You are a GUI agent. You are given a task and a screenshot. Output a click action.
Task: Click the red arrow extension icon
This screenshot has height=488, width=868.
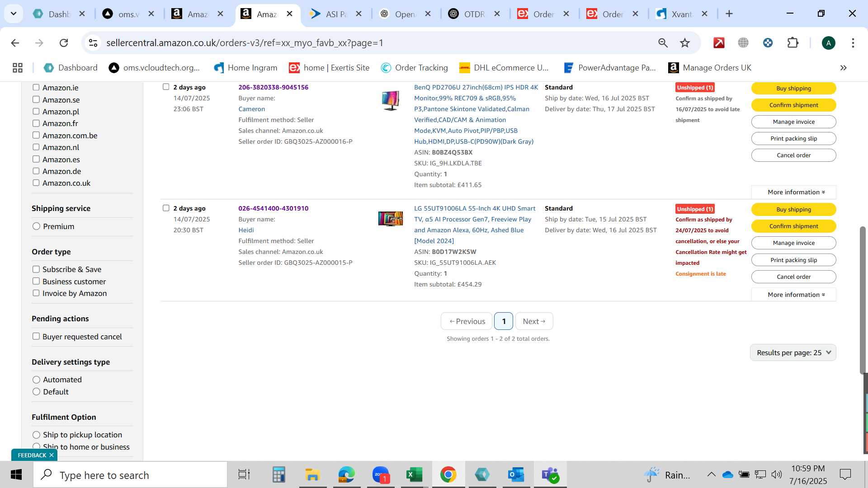pyautogui.click(x=719, y=43)
